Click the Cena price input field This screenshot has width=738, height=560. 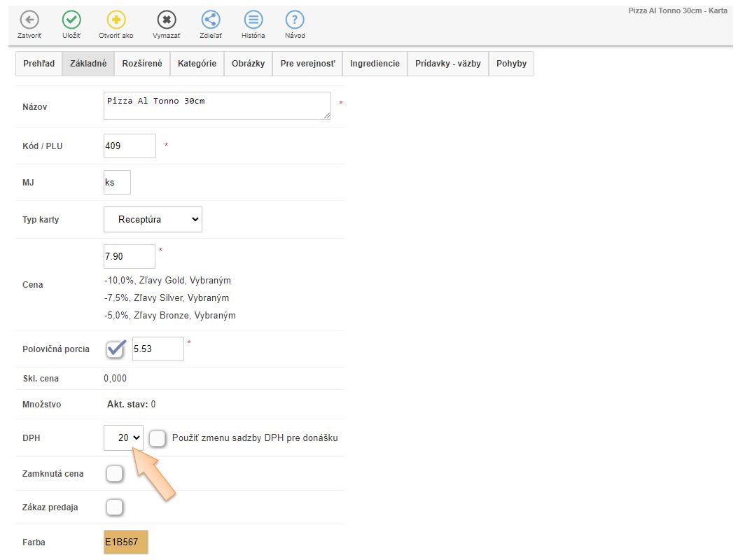[130, 256]
